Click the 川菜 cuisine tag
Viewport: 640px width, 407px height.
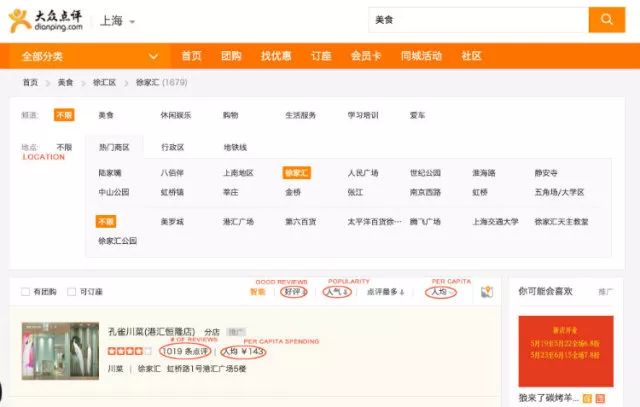click(x=115, y=369)
